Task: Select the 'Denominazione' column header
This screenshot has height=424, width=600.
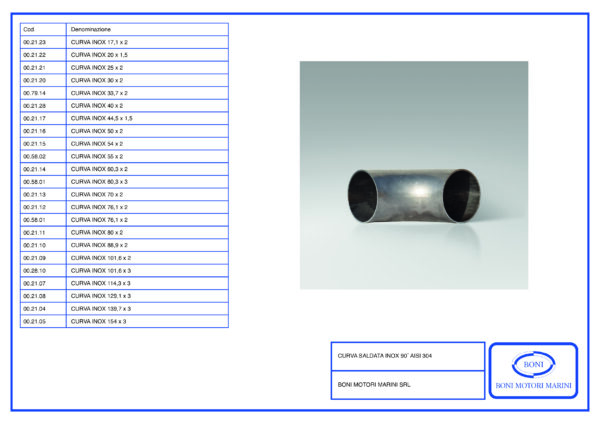Action: tap(92, 30)
